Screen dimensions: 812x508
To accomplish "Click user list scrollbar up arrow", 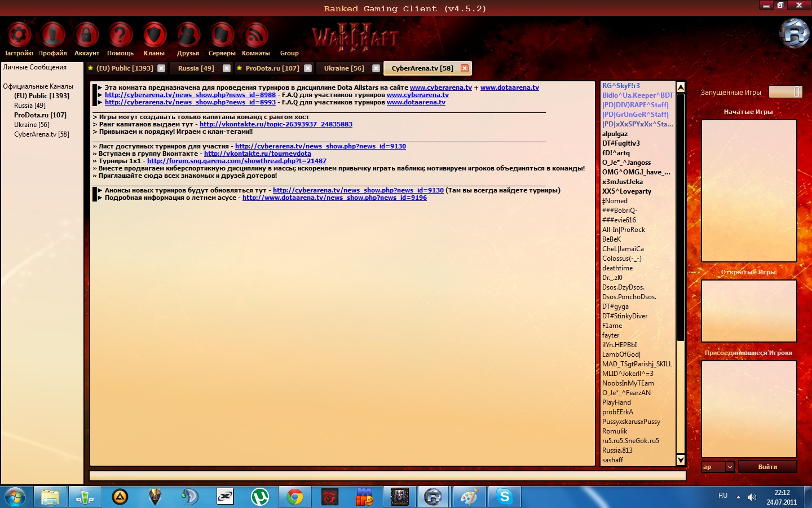I will 681,87.
